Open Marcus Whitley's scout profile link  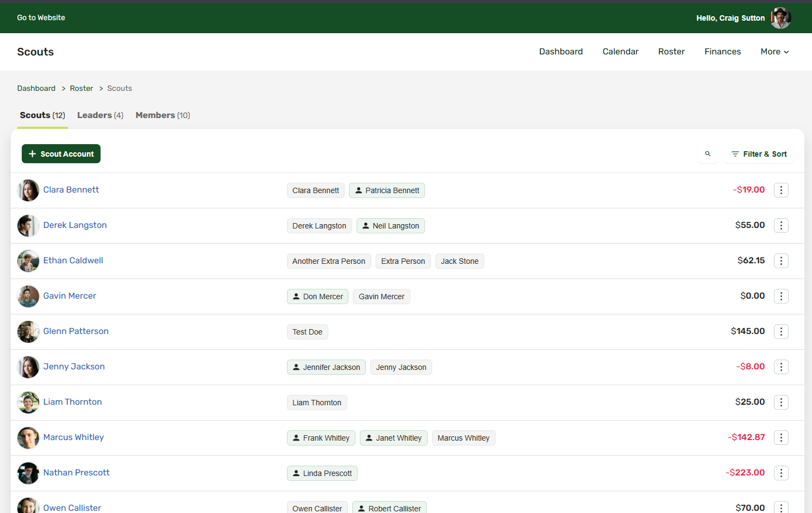pos(73,437)
